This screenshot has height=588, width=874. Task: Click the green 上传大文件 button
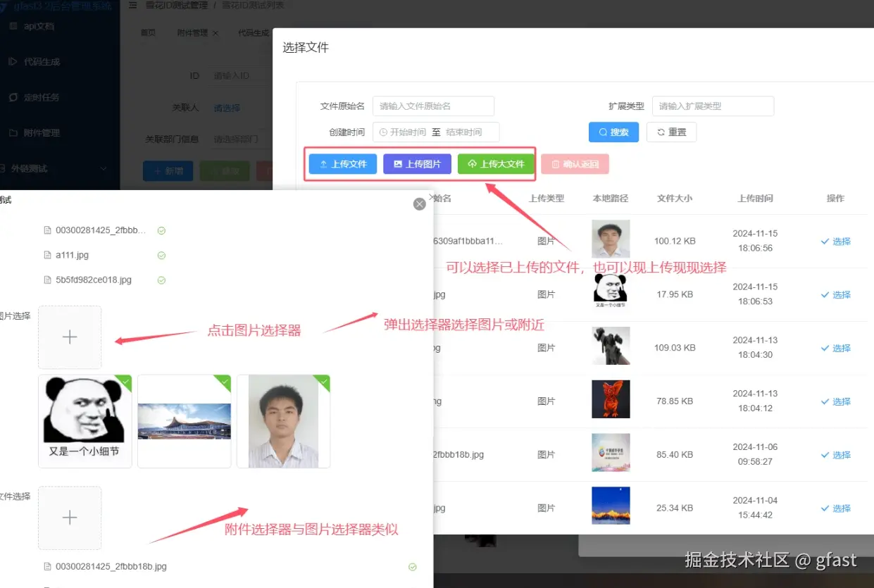click(496, 164)
